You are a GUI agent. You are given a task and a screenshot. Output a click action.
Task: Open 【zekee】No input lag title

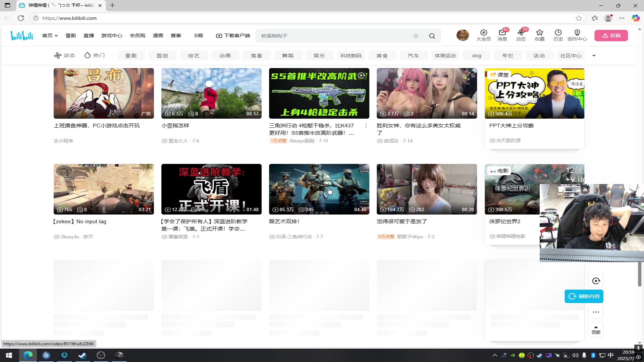point(80,222)
